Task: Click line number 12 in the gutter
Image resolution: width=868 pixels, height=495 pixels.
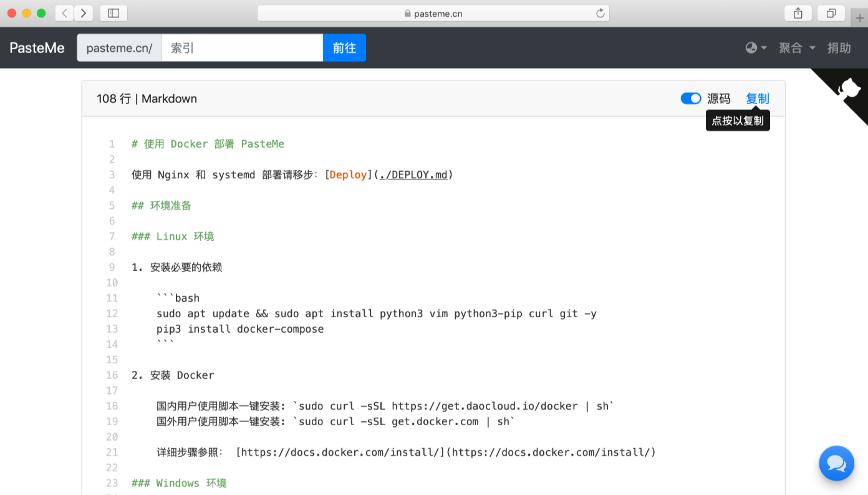Action: (x=112, y=314)
